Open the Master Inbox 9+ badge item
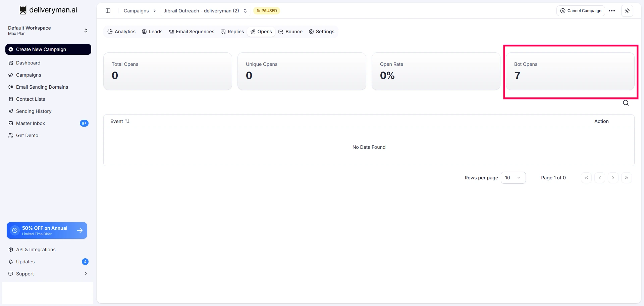Image resolution: width=644 pixels, height=306 pixels. (x=48, y=123)
